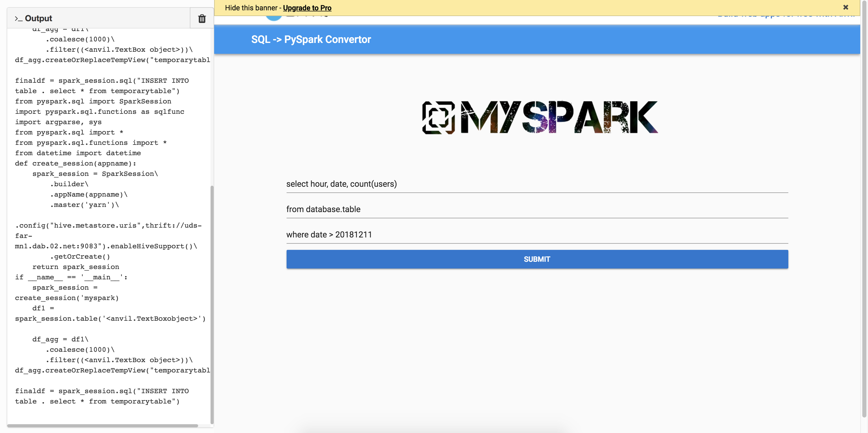Click 'from pyspark.sql import SparkSession' line
This screenshot has height=433, width=868.
[93, 101]
